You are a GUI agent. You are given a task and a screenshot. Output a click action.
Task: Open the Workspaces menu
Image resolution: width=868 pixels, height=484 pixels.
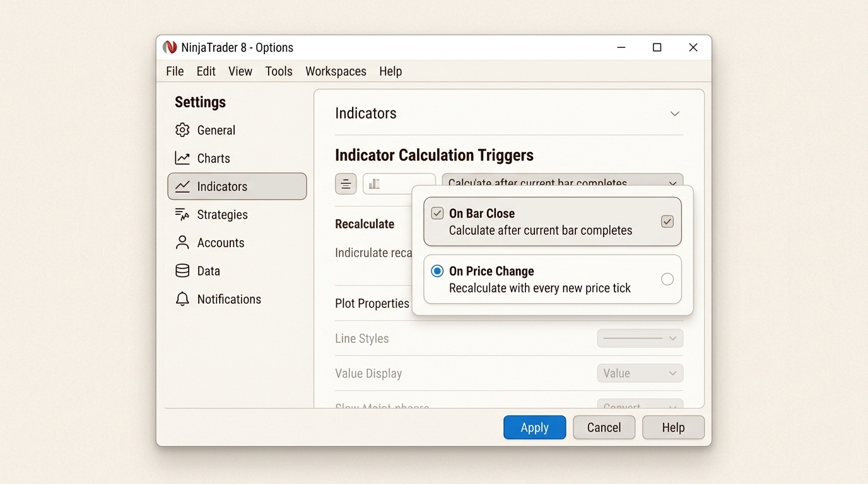coord(336,71)
